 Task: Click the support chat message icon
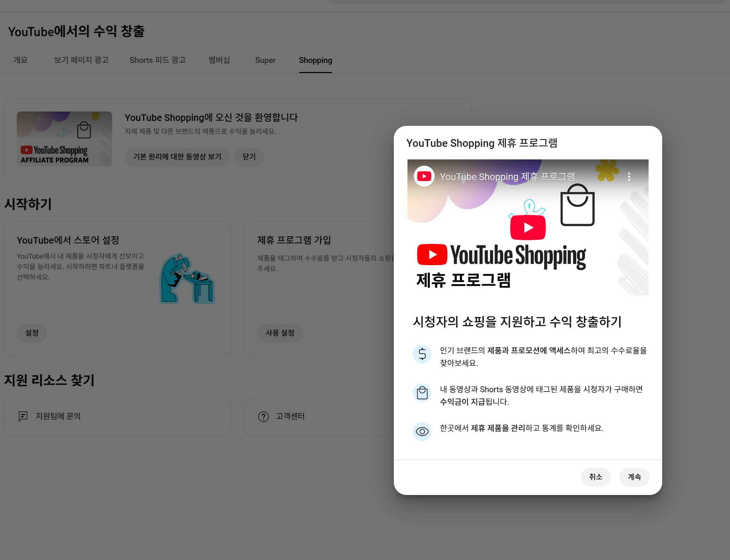coord(23,416)
